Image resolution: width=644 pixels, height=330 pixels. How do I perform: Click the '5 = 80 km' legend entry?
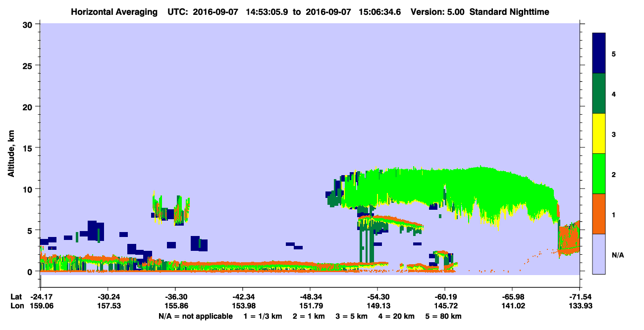point(443,316)
